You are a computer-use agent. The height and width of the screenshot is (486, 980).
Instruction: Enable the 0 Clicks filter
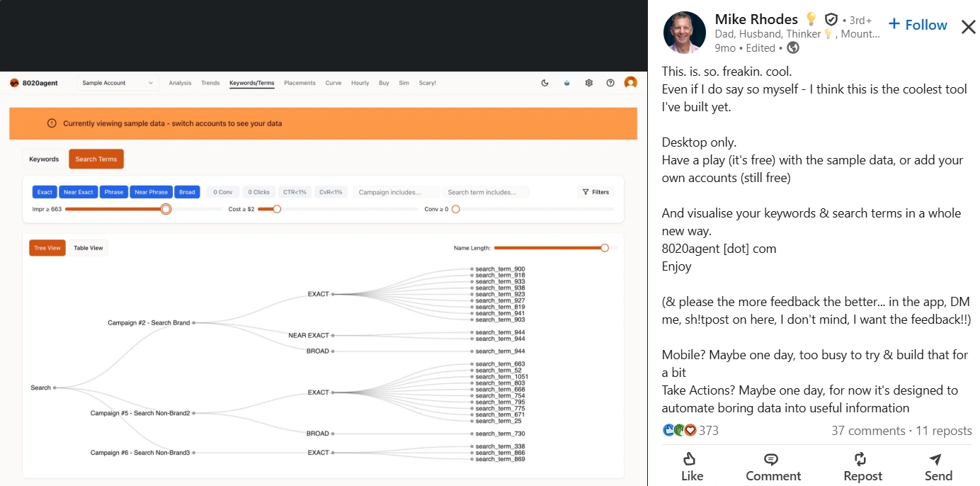[260, 192]
